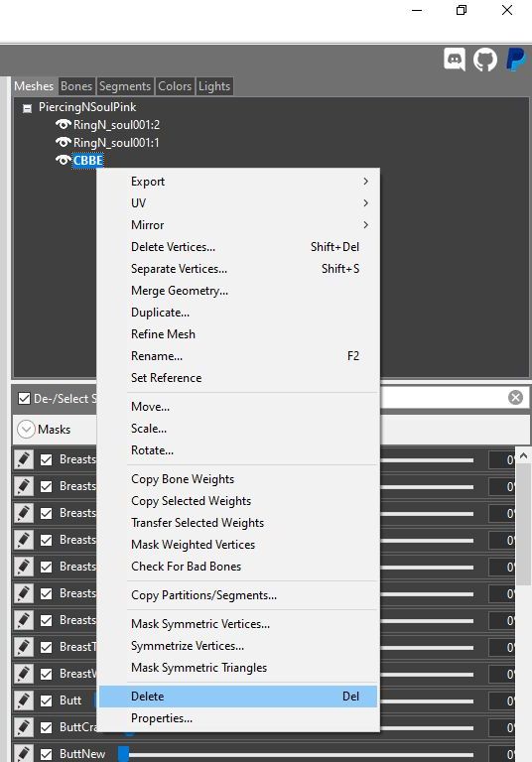Viewport: 532px width, 762px height.
Task: Toggle visibility of the CBBE mesh
Action: pos(64,160)
